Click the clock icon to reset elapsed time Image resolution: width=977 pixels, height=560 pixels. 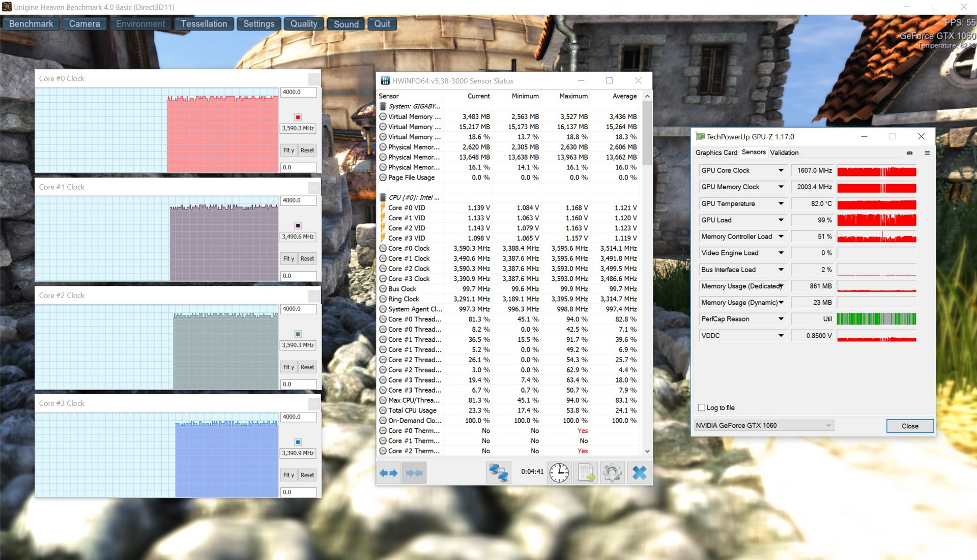coord(559,473)
